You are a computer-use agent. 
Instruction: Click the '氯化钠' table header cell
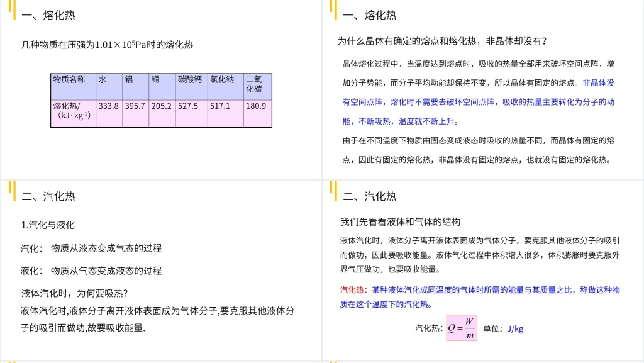[226, 87]
